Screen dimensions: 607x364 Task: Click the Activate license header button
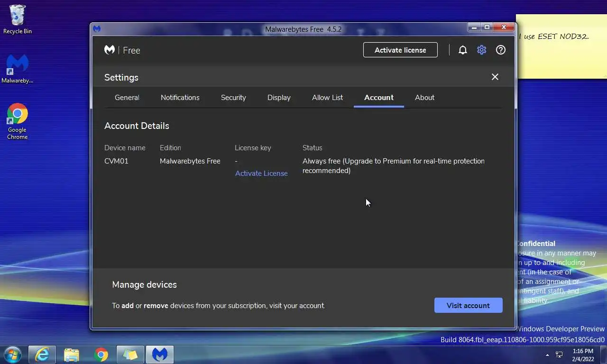pos(400,50)
